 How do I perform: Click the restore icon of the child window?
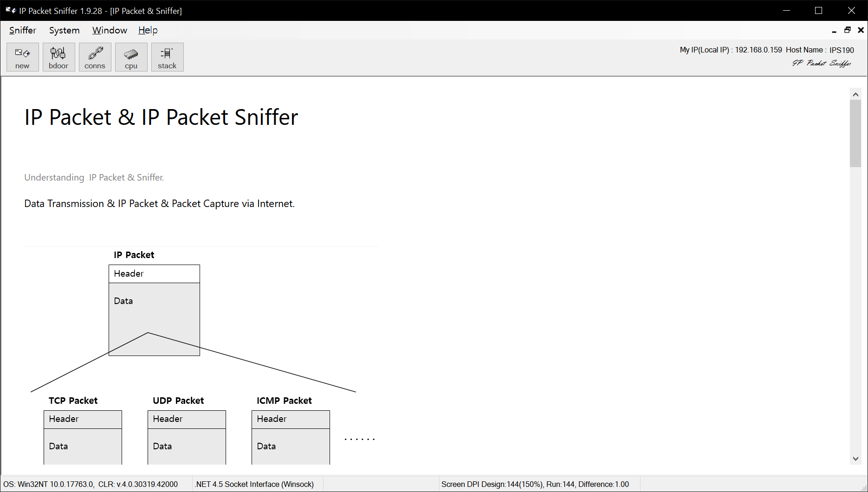click(x=847, y=30)
